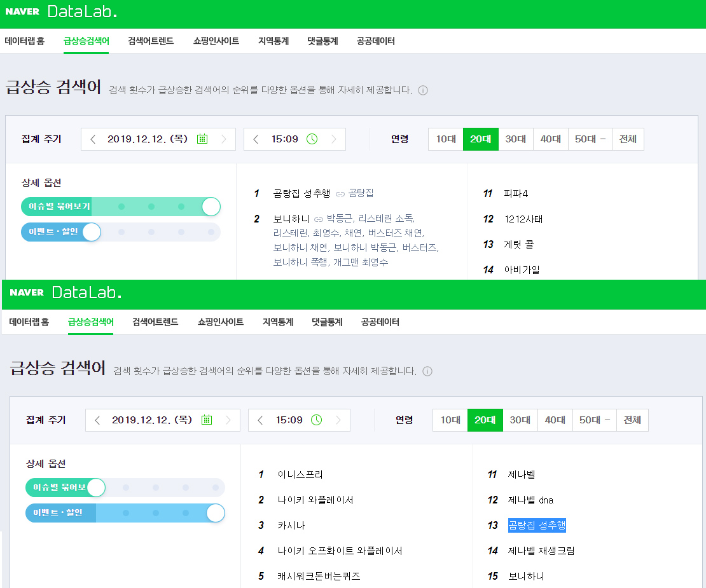706x588 pixels.
Task: Click the 이슈별 묶어보기 slider handle in the upper panel
Action: [211, 207]
